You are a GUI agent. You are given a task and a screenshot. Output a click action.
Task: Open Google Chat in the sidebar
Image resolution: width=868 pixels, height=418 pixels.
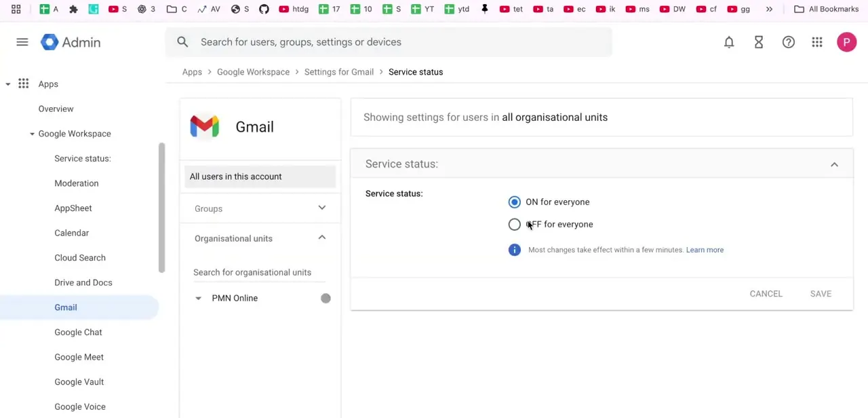(x=78, y=332)
